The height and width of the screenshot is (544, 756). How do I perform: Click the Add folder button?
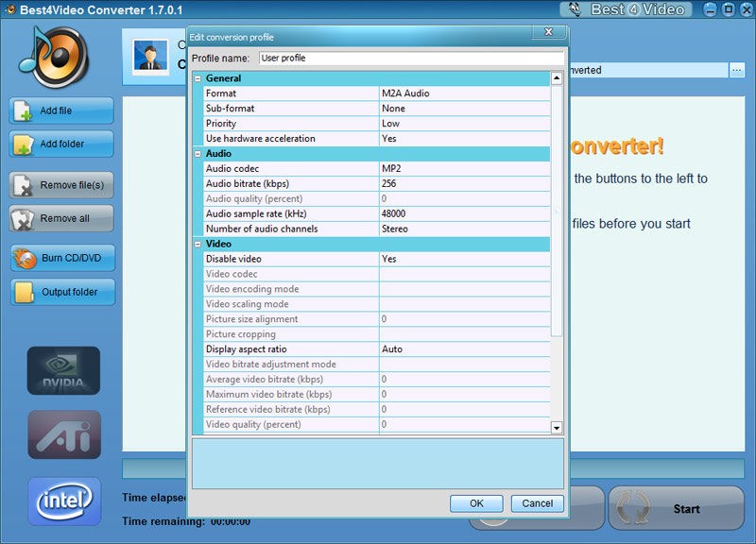point(61,144)
